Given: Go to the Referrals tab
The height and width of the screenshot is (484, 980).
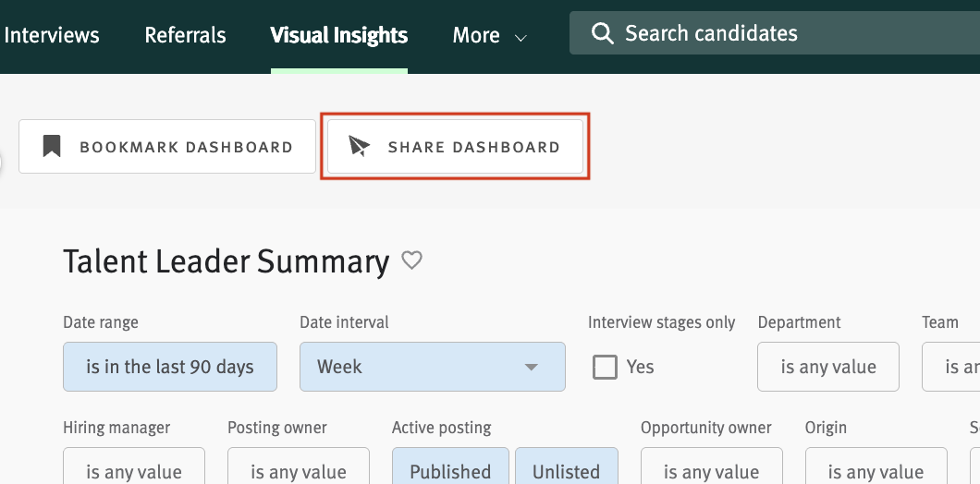Looking at the screenshot, I should point(185,35).
